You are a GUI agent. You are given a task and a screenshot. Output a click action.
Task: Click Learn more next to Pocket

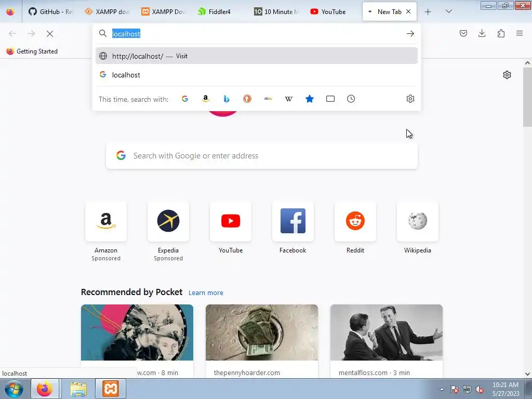(206, 293)
